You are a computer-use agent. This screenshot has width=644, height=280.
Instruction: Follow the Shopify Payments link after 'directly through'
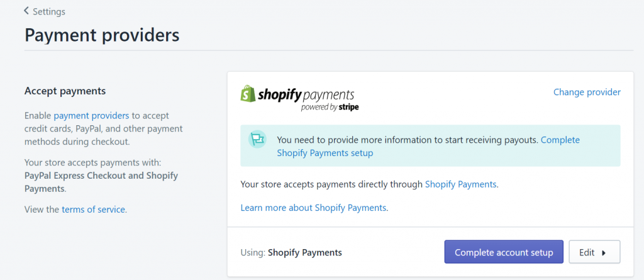461,184
